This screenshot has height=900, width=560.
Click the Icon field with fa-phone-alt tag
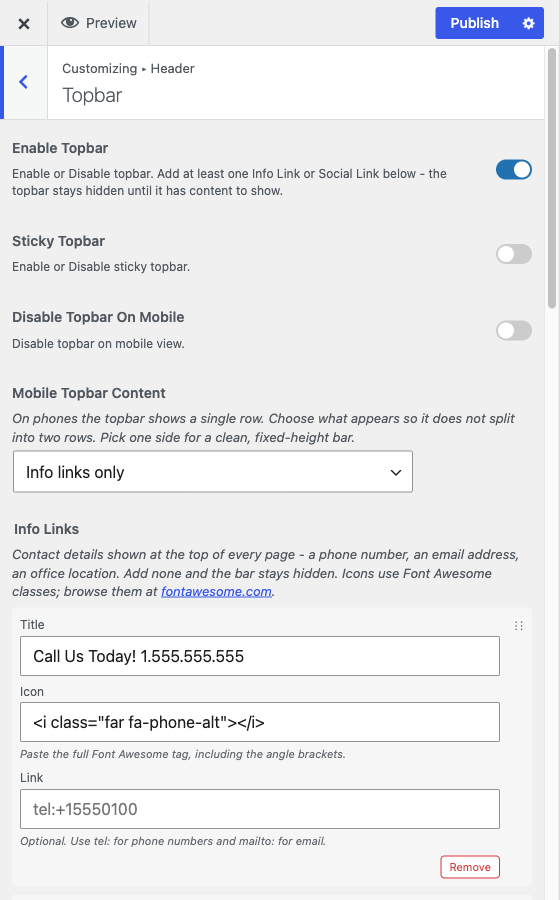(x=260, y=722)
